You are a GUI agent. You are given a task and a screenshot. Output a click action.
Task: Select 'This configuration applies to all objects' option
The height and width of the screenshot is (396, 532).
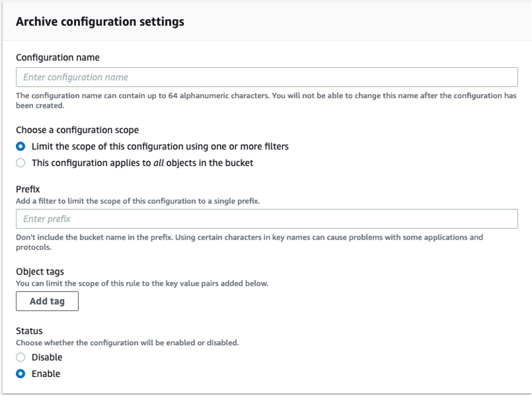[20, 162]
